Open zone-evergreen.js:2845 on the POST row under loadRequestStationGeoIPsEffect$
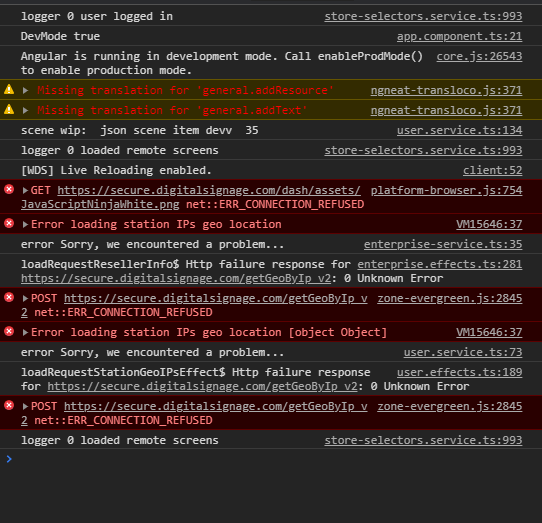 (x=450, y=407)
